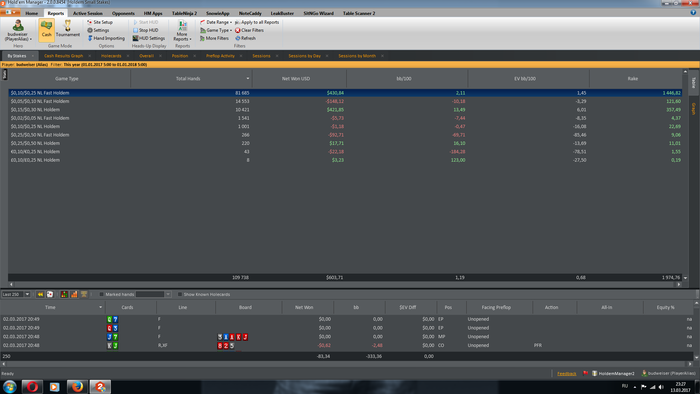Open the Sessions by Day report tab
Viewport: 700px width, 394px height.
click(304, 56)
